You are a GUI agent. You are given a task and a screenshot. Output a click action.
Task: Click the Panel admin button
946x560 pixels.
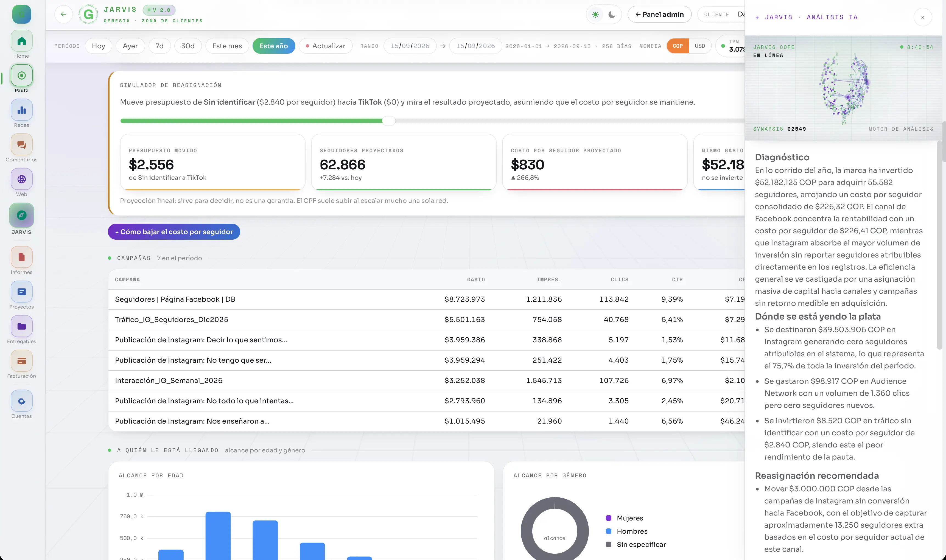pos(660,14)
